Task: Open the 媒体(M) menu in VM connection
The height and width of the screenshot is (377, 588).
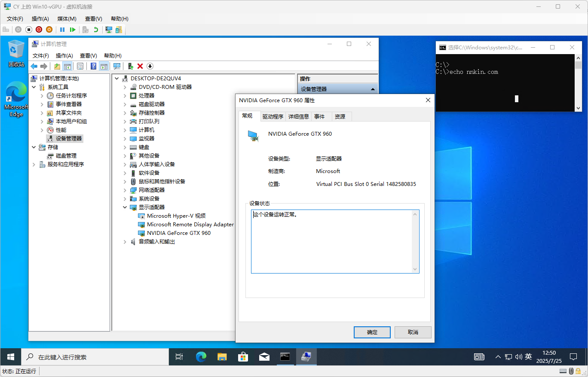Action: [67, 19]
